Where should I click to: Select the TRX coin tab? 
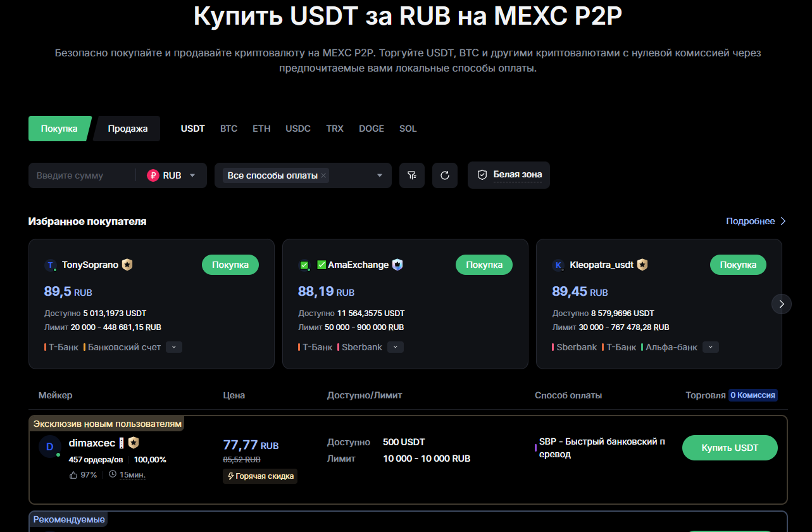point(335,129)
